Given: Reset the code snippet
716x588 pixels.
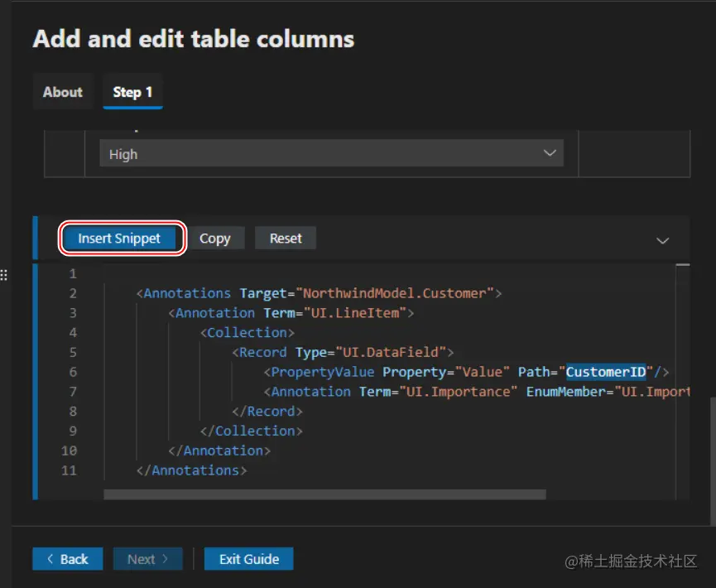Looking at the screenshot, I should 286,239.
